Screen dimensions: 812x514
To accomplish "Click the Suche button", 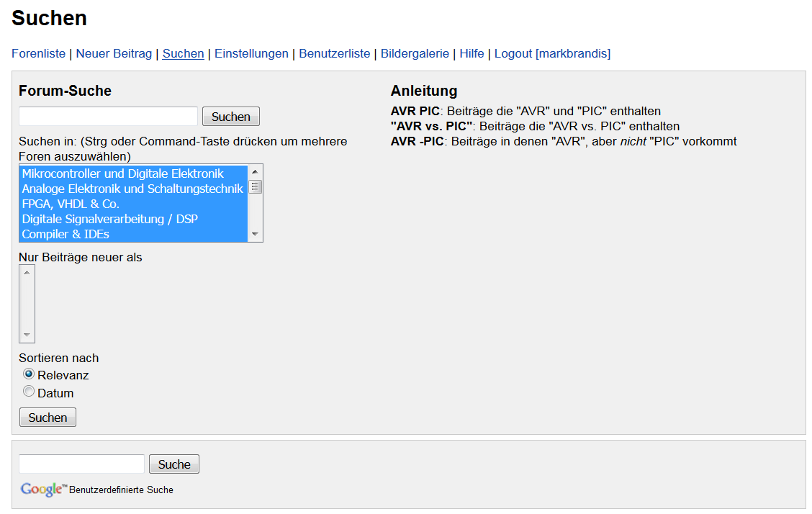I will (x=174, y=464).
